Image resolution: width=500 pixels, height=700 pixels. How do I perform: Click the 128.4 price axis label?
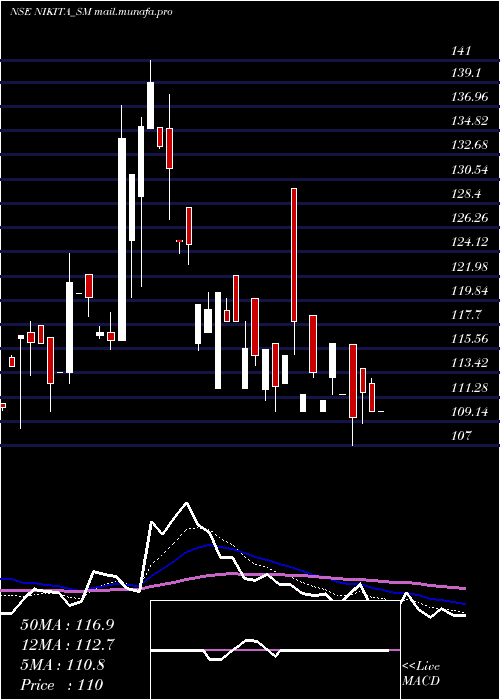pos(466,194)
